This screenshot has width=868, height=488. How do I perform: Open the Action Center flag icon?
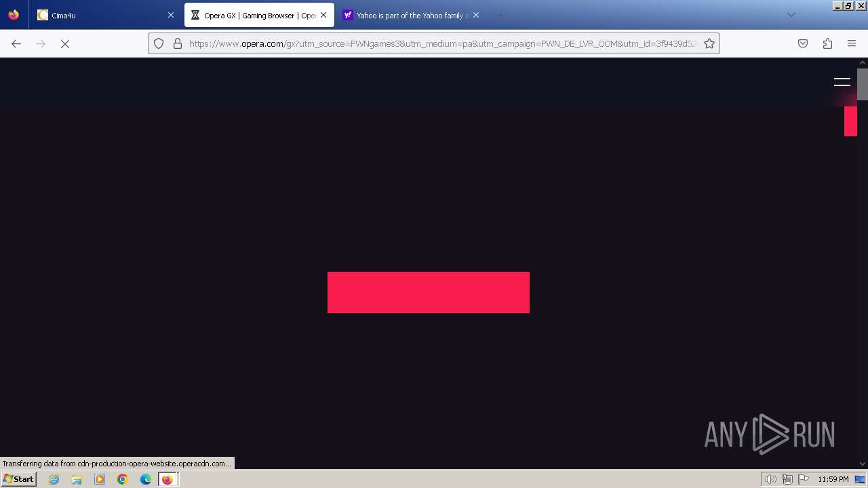(804, 479)
